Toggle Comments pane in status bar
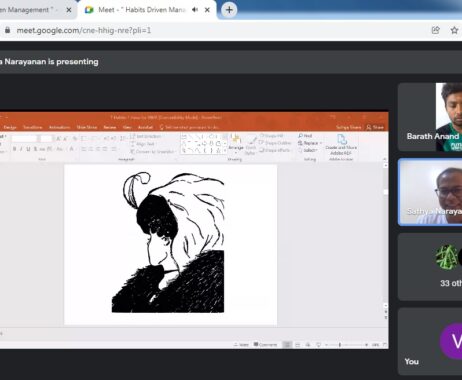This screenshot has height=380, width=462. tap(265, 345)
